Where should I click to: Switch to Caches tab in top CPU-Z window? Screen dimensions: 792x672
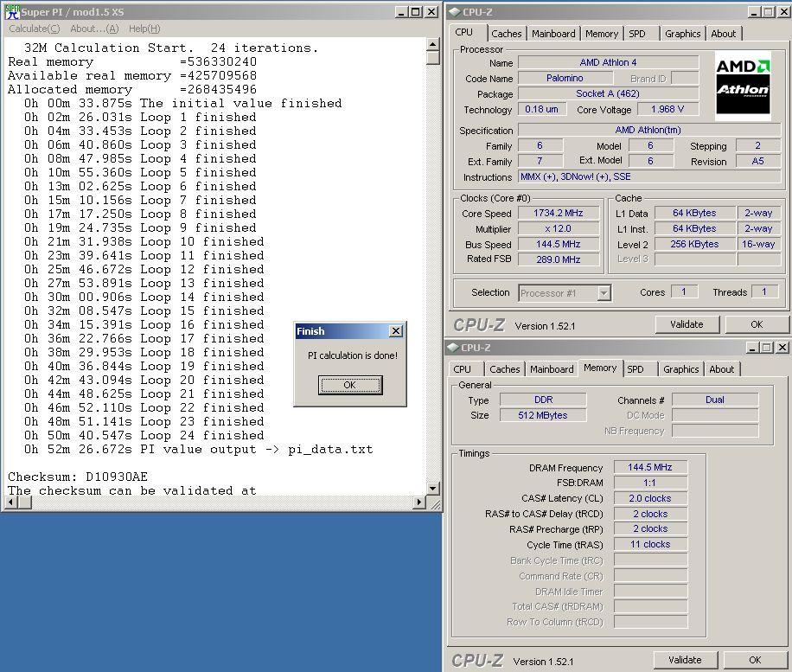pyautogui.click(x=506, y=34)
